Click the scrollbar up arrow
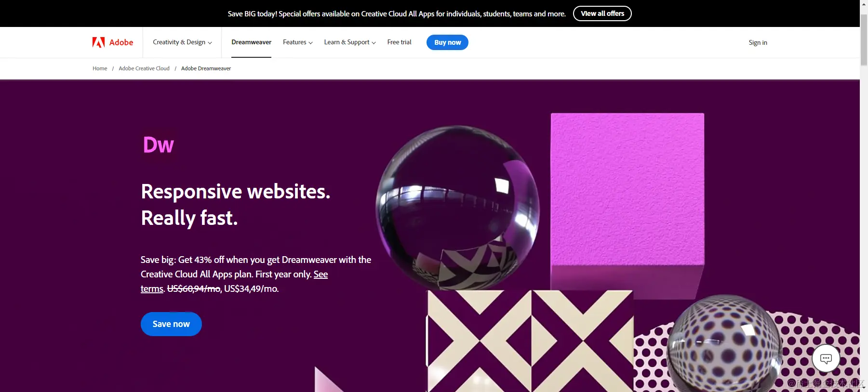Screen dimensions: 868x392 (x=864, y=4)
